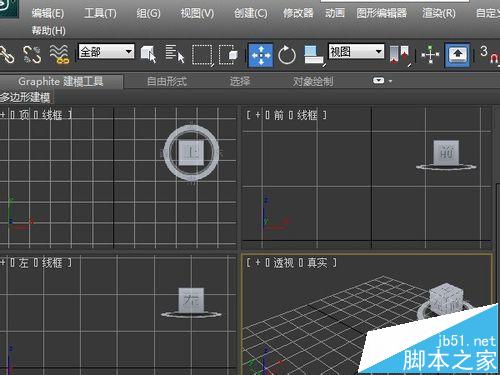Image resolution: width=500 pixels, height=375 pixels.
Task: Click the Select Object tool
Action: 148,54
